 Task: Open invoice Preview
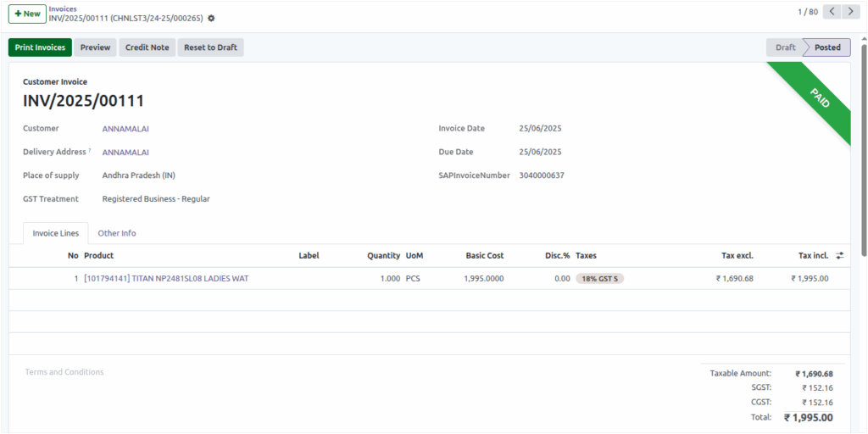[95, 47]
